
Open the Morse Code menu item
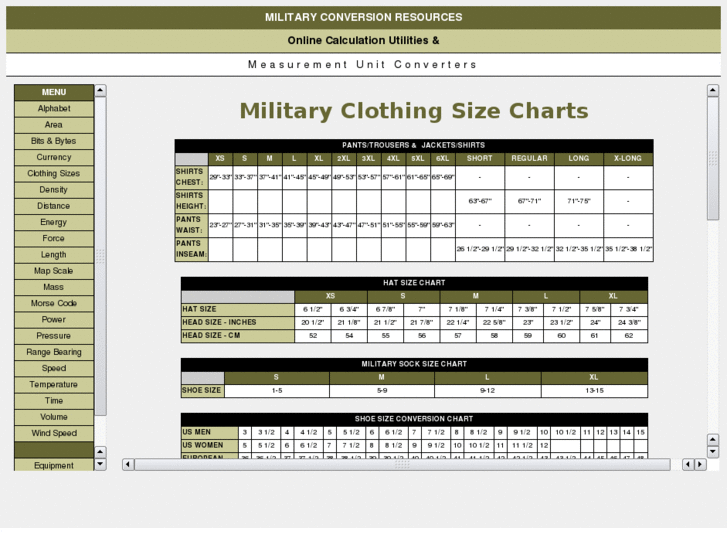(x=54, y=304)
